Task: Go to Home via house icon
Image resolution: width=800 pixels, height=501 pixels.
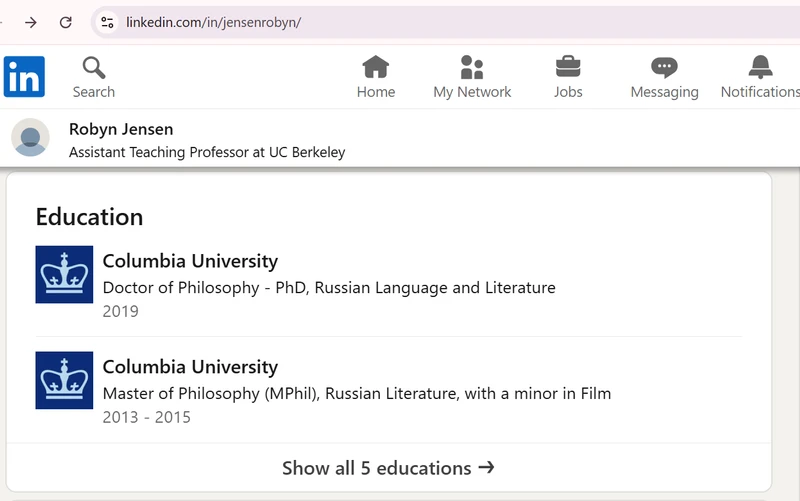Action: click(x=376, y=67)
